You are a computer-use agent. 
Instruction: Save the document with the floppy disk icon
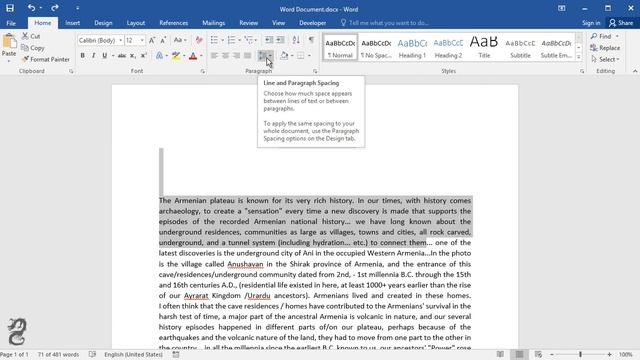pos(10,8)
